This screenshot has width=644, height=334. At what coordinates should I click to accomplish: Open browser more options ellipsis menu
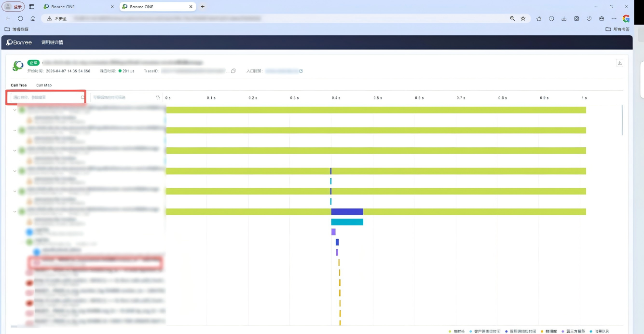(x=614, y=18)
